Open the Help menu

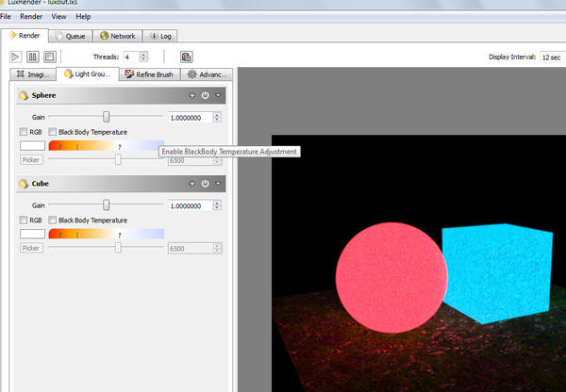[83, 17]
